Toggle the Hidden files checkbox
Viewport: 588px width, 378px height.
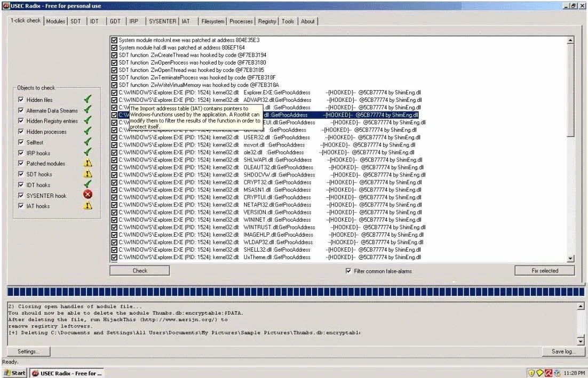[x=21, y=100]
